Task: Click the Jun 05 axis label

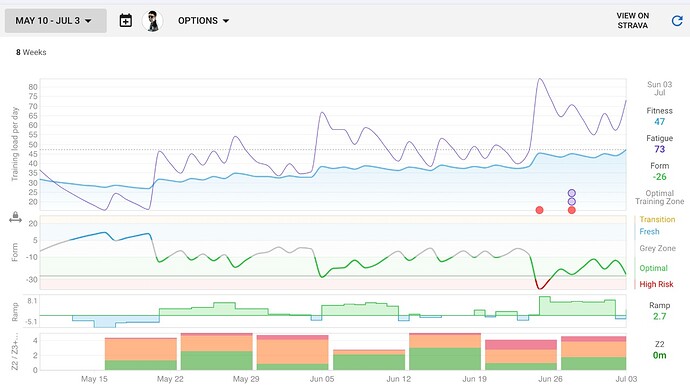Action: tap(322, 379)
